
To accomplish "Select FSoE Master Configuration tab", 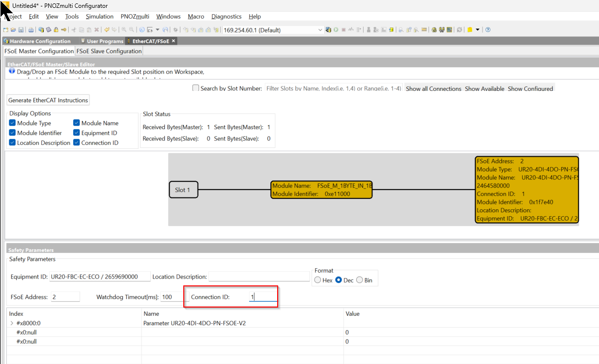I will [39, 51].
